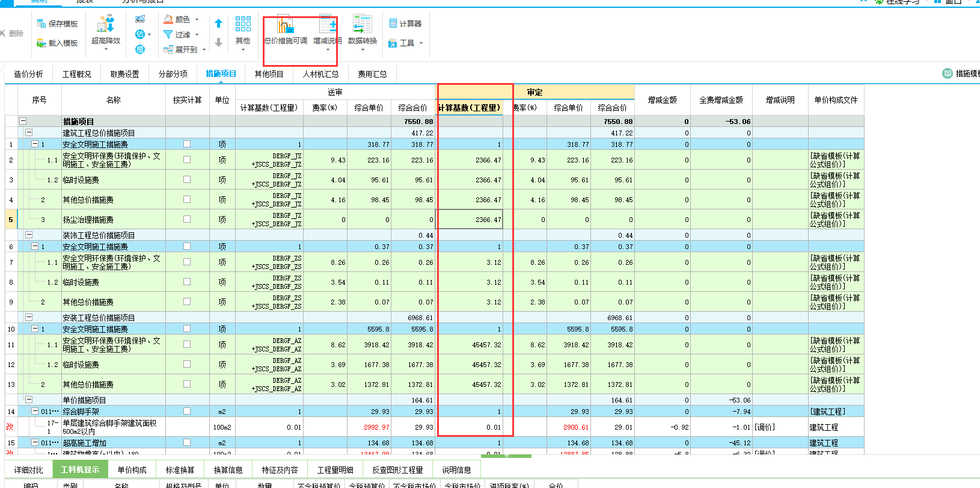Click the 增减说明 icon
The image size is (980, 488).
click(x=328, y=25)
